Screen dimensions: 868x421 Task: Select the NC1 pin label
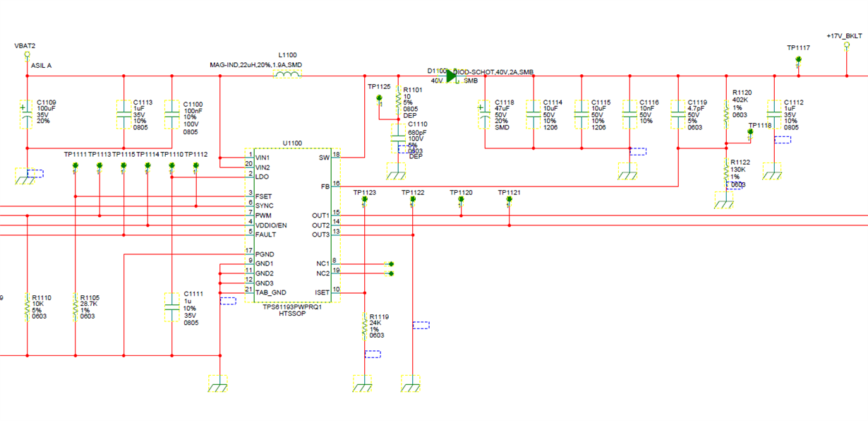(323, 263)
